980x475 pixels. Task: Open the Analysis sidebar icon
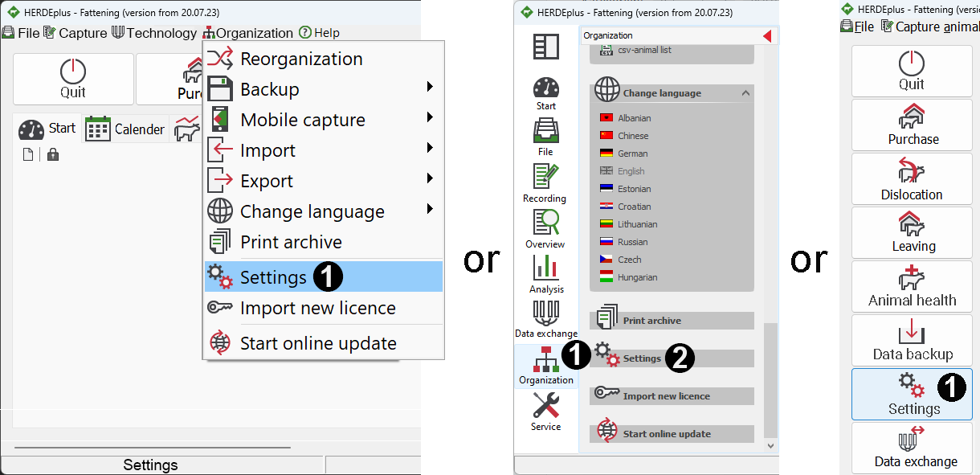546,273
